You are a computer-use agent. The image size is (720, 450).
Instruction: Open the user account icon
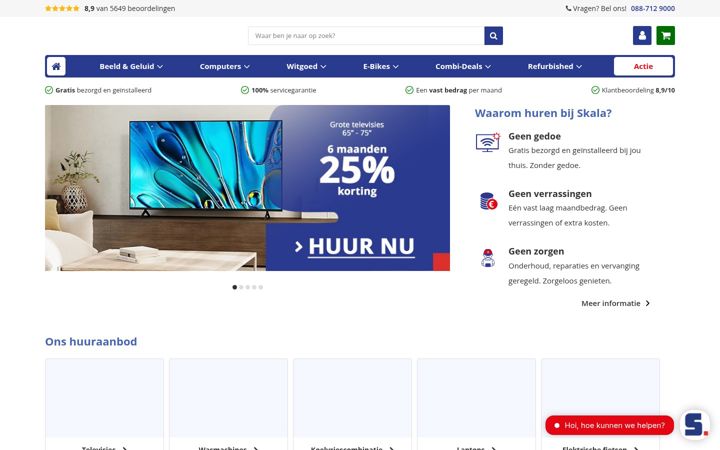pos(642,35)
